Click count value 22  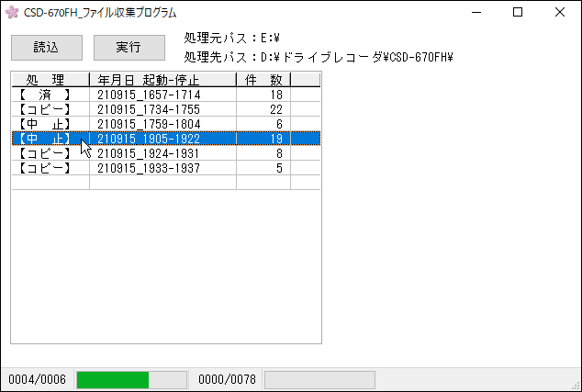[276, 109]
